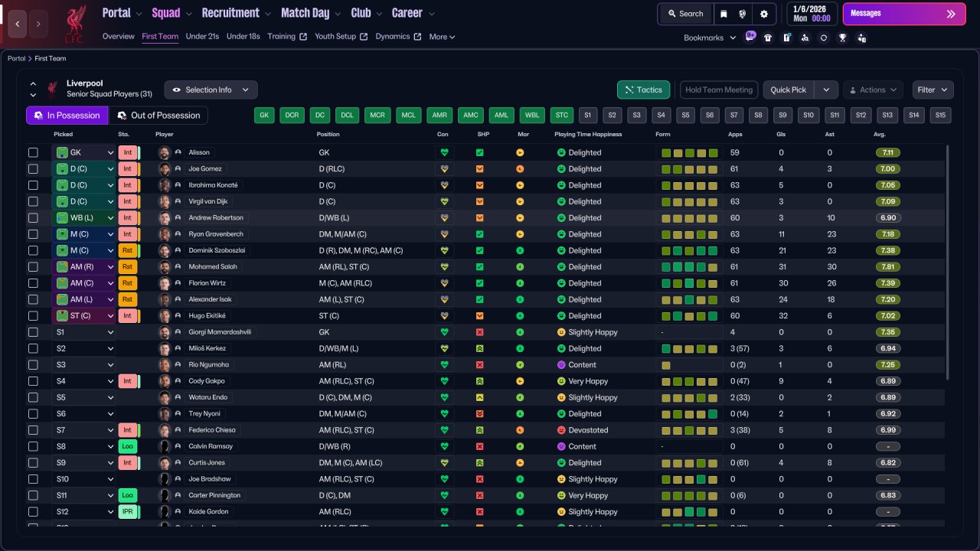Select the checkbox for Hugo Ekitiké
The width and height of the screenshot is (980, 551).
(x=33, y=316)
